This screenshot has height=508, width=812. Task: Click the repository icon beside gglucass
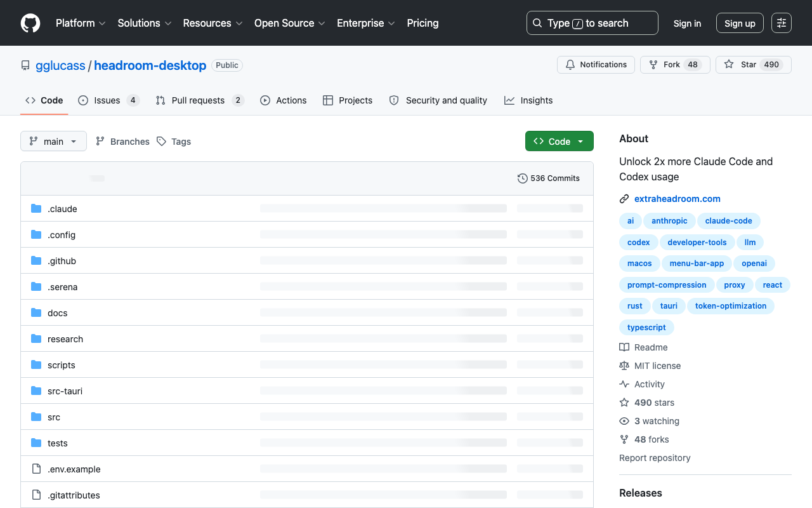[25, 65]
